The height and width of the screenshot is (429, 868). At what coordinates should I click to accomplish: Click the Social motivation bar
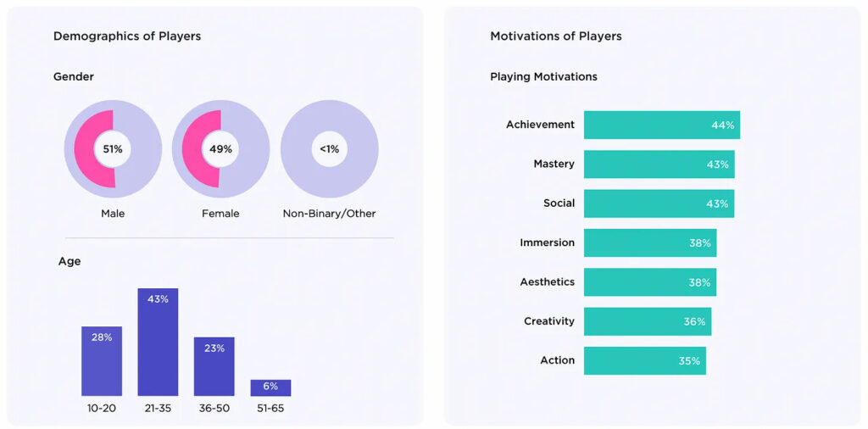pyautogui.click(x=659, y=203)
